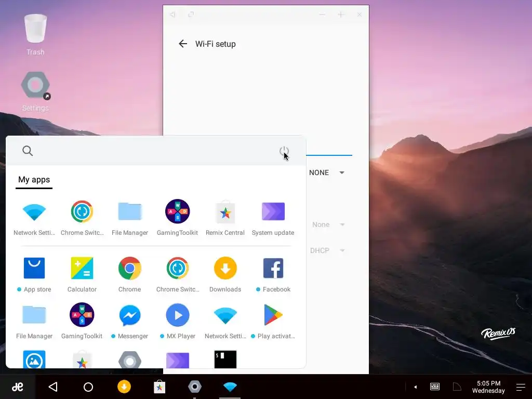This screenshot has width=532, height=399.
Task: Open the gallery app in bottom row
Action: (34, 360)
